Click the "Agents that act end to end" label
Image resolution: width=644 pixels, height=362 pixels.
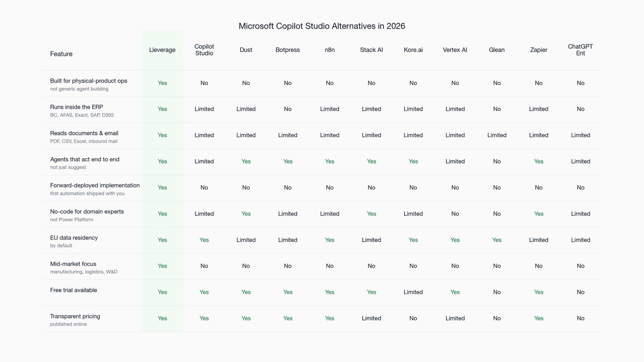85,159
